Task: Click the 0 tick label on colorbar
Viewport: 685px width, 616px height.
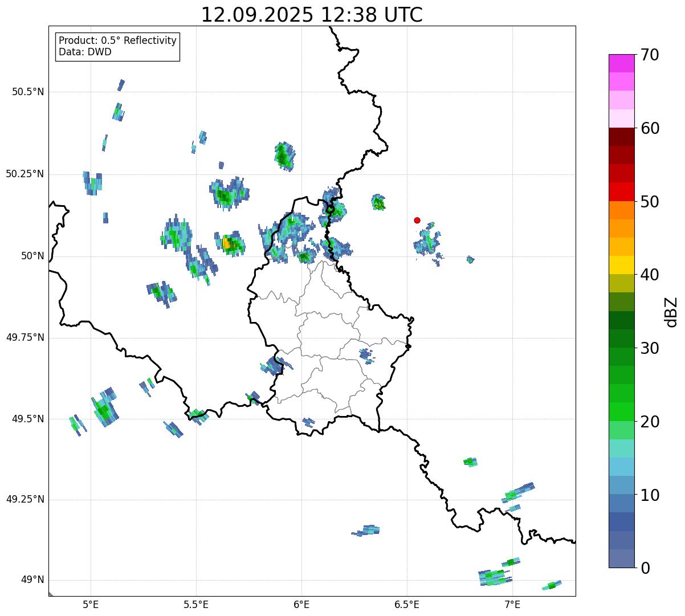Action: tap(644, 568)
